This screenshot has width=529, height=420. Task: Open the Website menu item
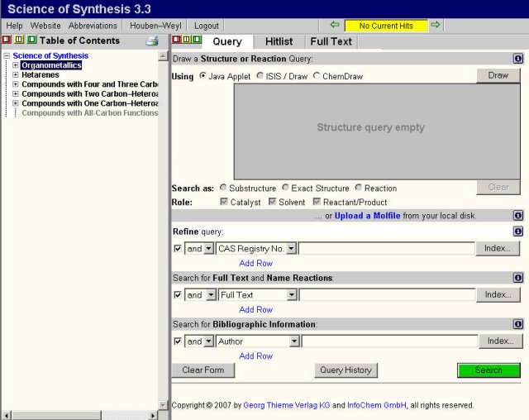point(45,26)
